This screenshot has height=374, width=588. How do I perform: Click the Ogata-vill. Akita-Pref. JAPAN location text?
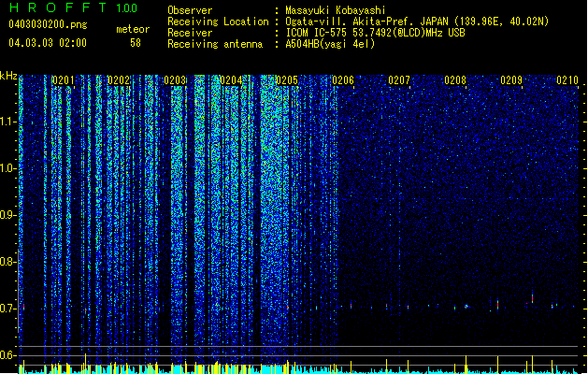(417, 22)
